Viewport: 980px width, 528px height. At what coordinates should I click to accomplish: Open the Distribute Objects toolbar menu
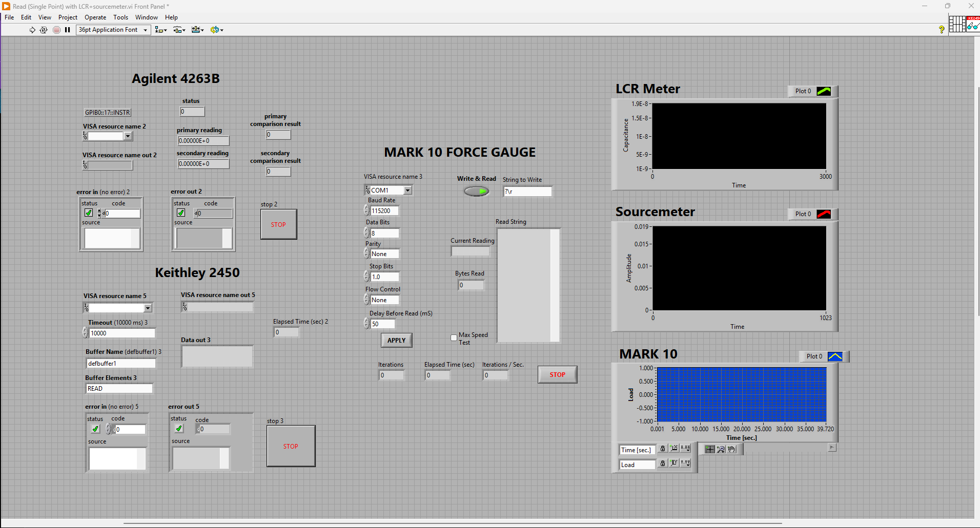[x=179, y=30]
